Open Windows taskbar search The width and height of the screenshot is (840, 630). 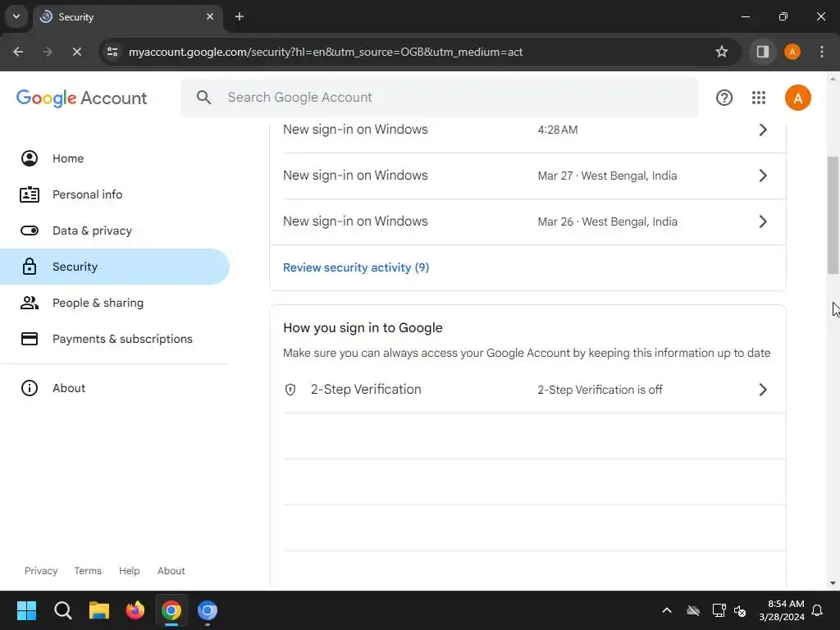click(x=62, y=610)
